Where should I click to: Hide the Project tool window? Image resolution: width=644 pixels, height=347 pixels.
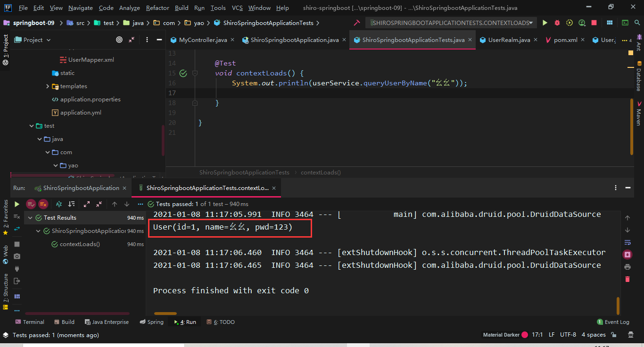coord(159,40)
